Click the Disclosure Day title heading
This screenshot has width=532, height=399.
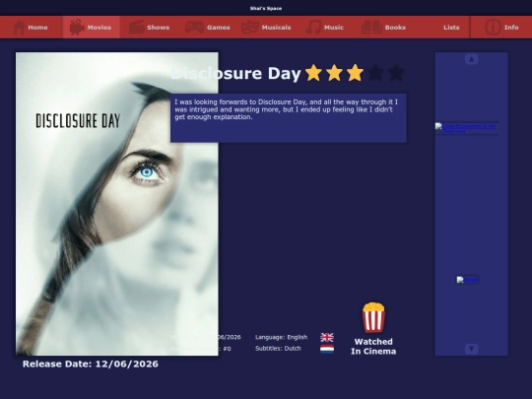pyautogui.click(x=235, y=73)
